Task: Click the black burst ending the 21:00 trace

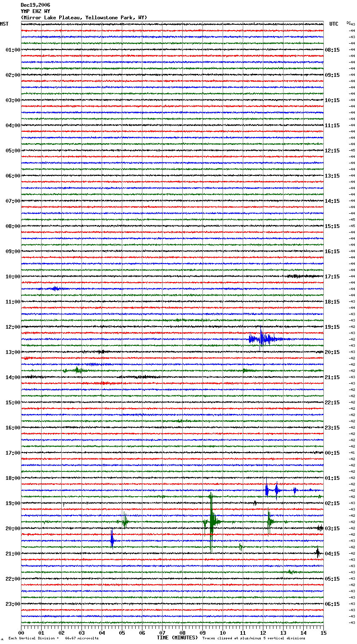Action: (x=318, y=553)
